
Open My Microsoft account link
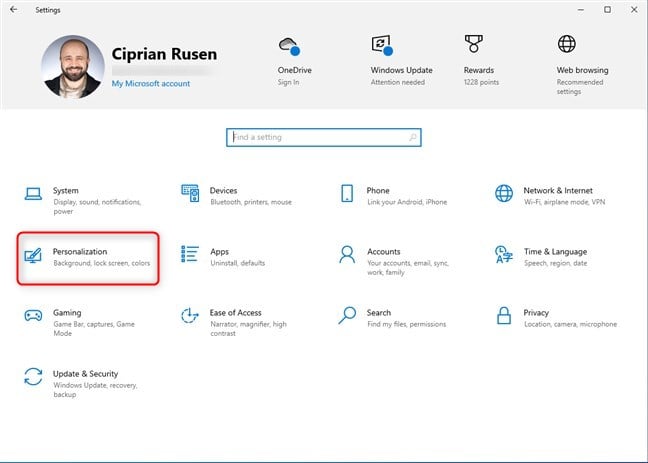[x=151, y=84]
